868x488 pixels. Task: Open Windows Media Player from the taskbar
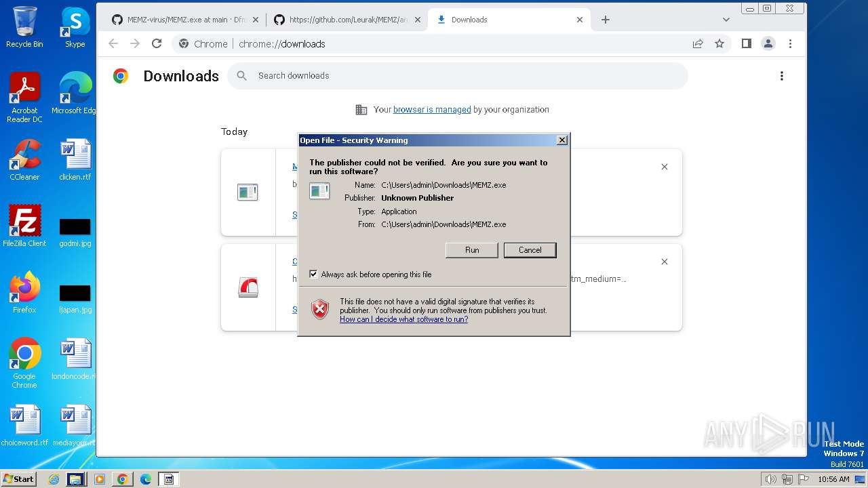click(100, 479)
